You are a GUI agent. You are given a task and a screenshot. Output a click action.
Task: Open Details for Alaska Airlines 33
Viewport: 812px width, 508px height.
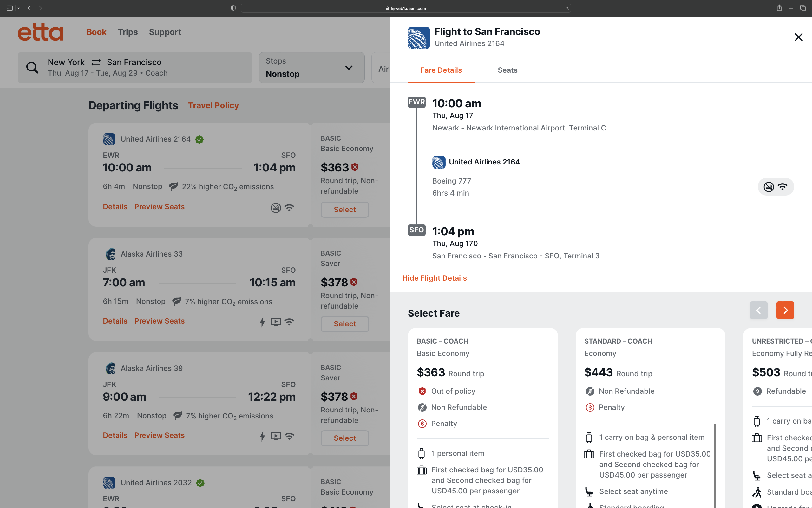115,321
